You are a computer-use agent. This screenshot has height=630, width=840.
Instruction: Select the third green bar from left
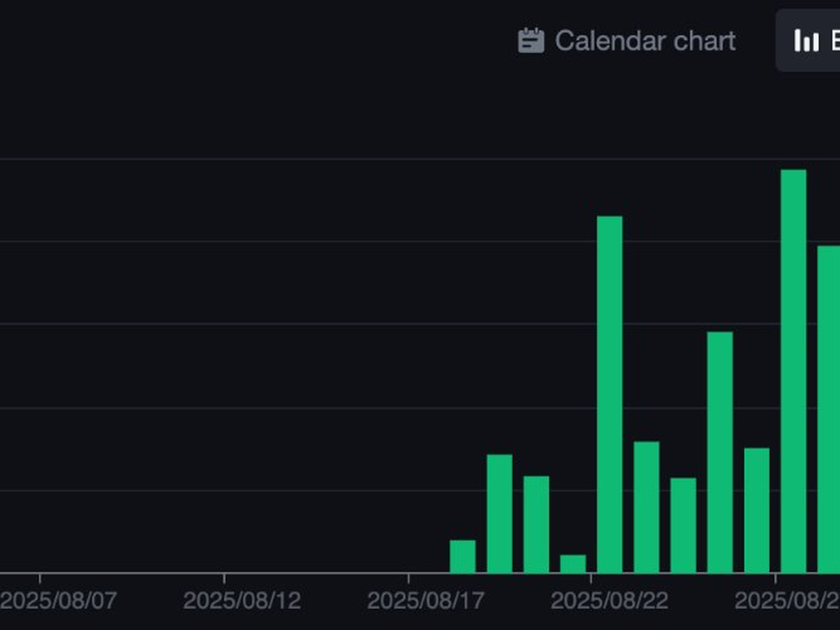[536, 524]
